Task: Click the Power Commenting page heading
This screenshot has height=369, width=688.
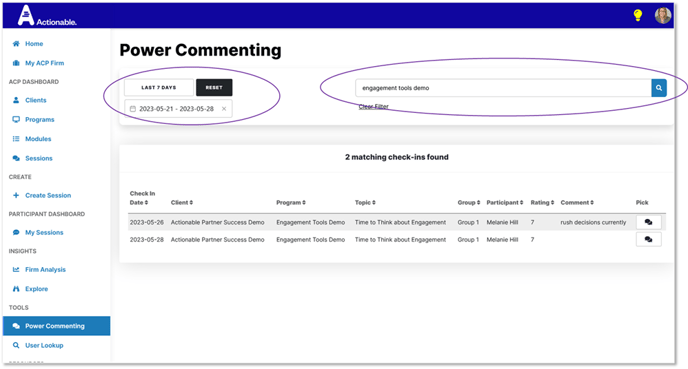Action: (201, 50)
